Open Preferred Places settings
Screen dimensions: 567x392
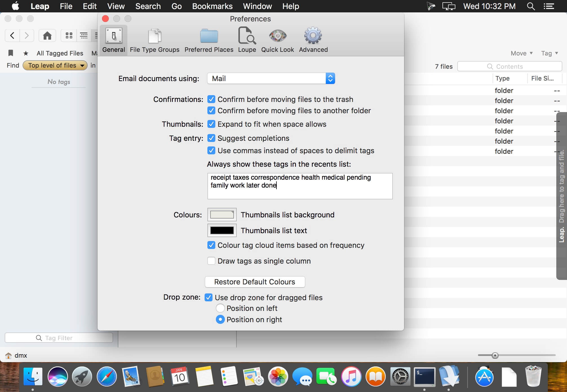point(209,40)
